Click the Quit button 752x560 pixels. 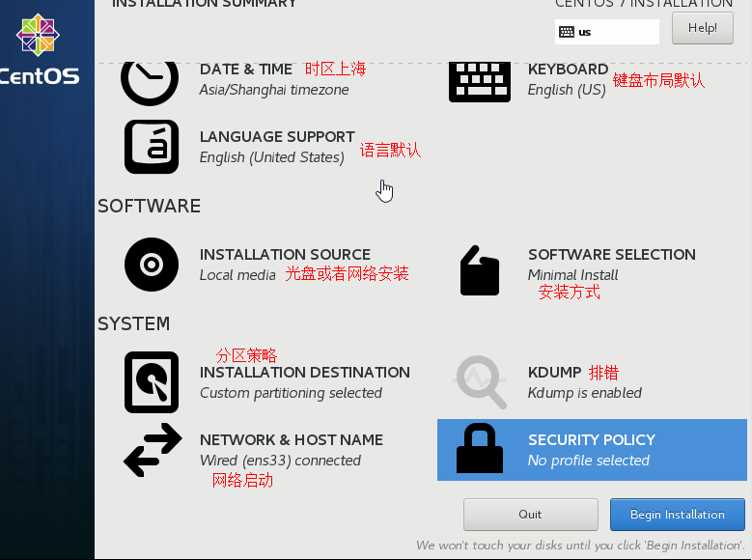point(530,515)
